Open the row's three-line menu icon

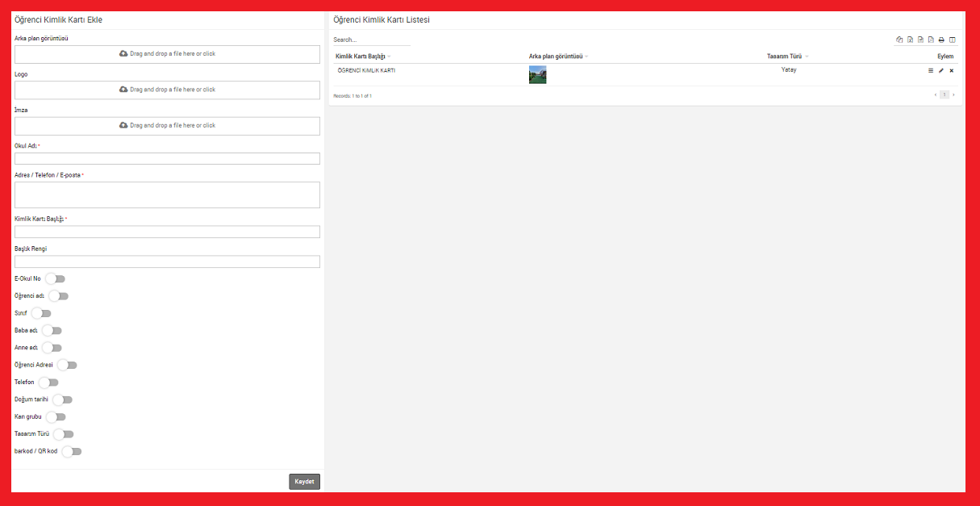930,71
